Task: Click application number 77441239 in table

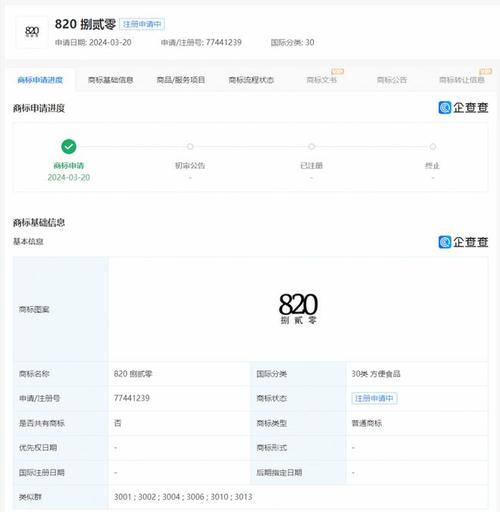Action: point(132,398)
